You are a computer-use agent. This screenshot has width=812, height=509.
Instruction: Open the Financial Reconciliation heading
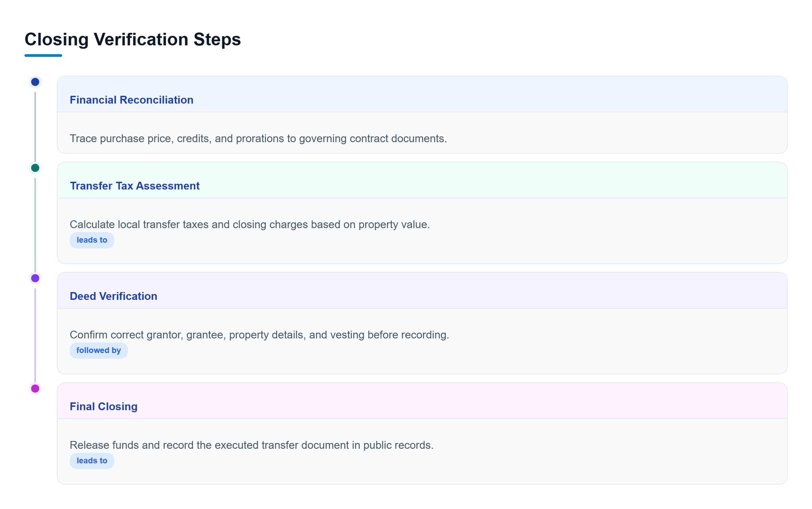click(x=131, y=100)
